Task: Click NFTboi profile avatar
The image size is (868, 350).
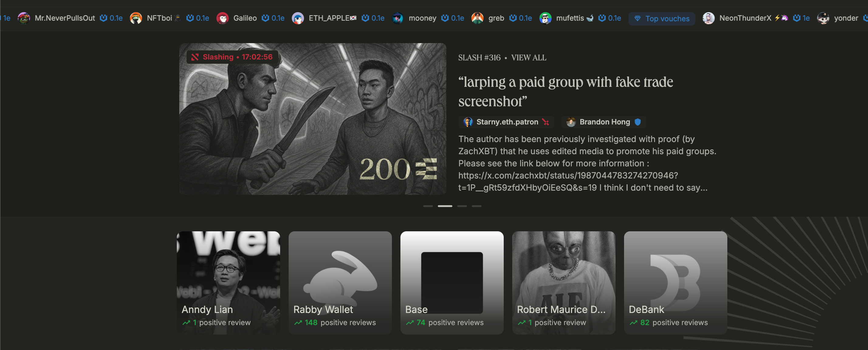Action: click(x=136, y=18)
